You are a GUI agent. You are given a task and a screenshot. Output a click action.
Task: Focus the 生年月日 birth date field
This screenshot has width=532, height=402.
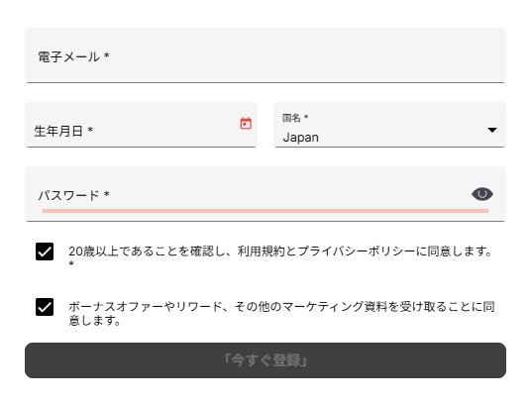(x=141, y=125)
